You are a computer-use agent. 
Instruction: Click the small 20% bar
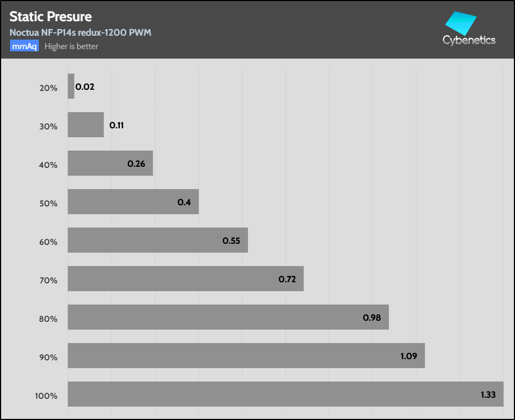pyautogui.click(x=71, y=86)
